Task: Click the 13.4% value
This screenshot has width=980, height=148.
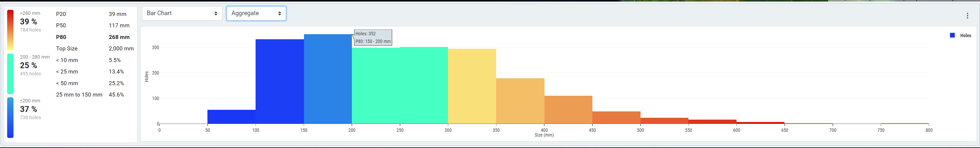Action: click(116, 72)
